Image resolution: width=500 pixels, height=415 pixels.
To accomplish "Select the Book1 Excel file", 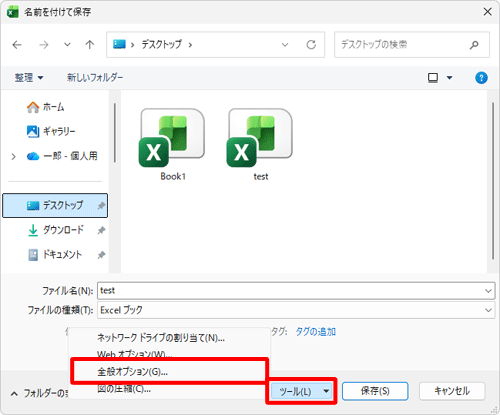I will click(172, 145).
